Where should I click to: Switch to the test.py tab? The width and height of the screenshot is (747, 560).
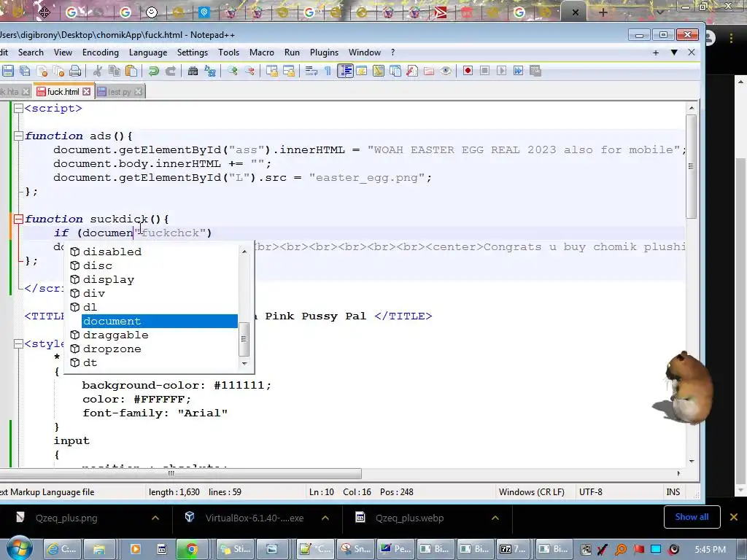pos(120,91)
